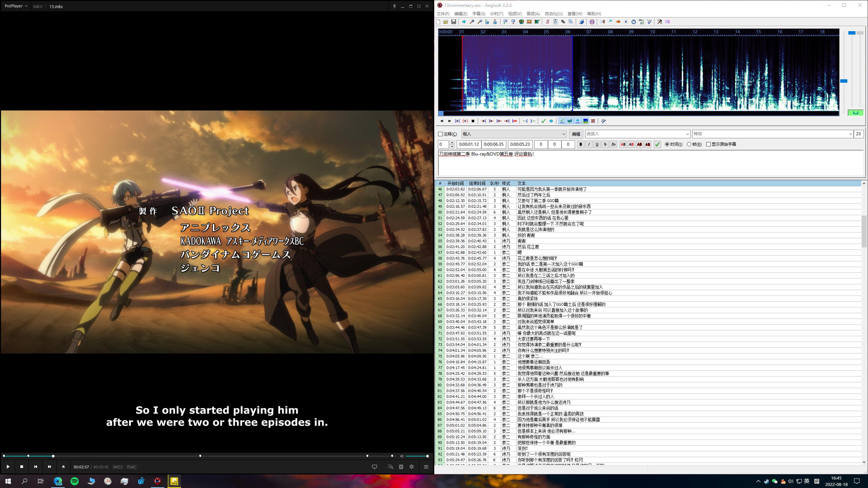Image resolution: width=868 pixels, height=488 pixels.
Task: Toggle automatically go to next line on commit
Action: [x=570, y=121]
